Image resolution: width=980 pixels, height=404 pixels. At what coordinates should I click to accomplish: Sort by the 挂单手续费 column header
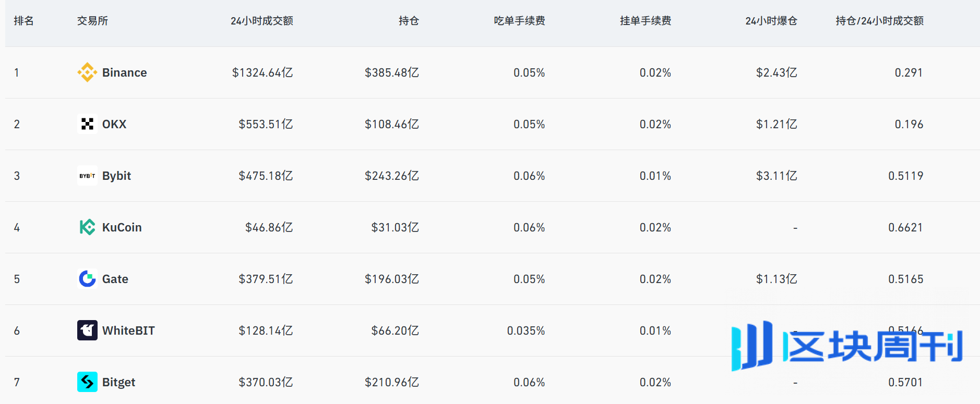pos(646,21)
